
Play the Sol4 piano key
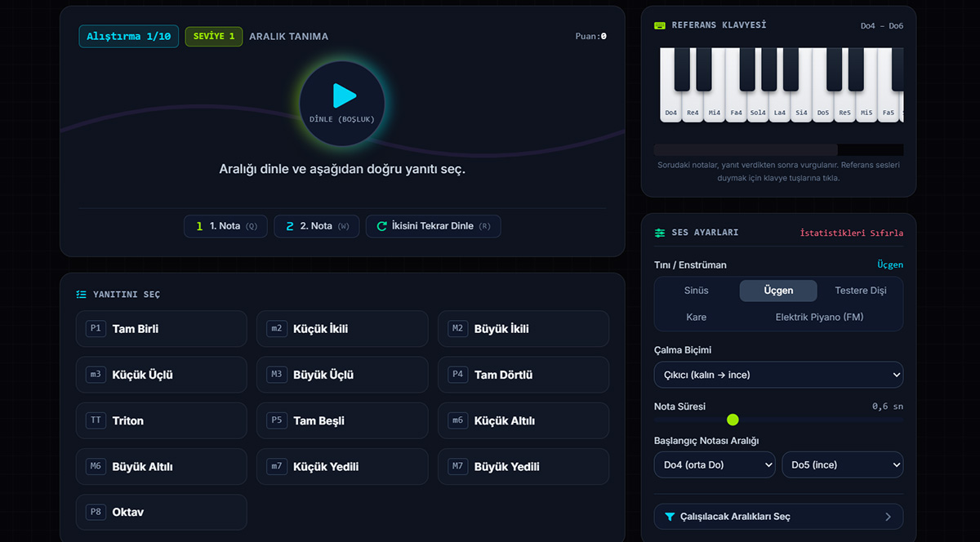coord(758,107)
